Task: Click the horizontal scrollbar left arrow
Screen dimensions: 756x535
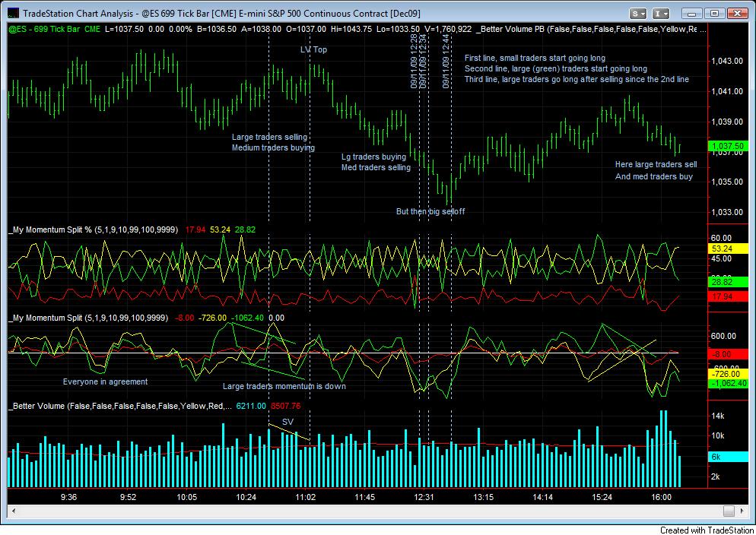Action: [x=14, y=511]
